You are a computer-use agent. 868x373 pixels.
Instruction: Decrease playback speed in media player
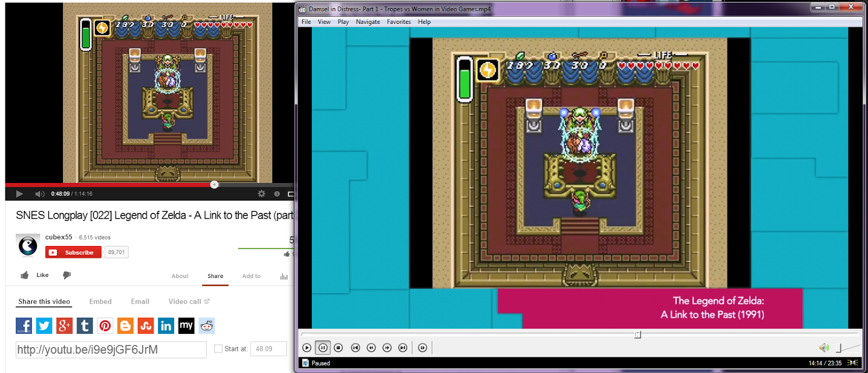(x=371, y=347)
